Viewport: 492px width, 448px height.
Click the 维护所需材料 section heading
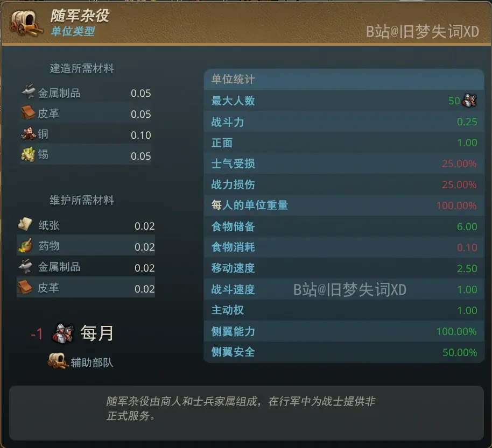(x=82, y=200)
